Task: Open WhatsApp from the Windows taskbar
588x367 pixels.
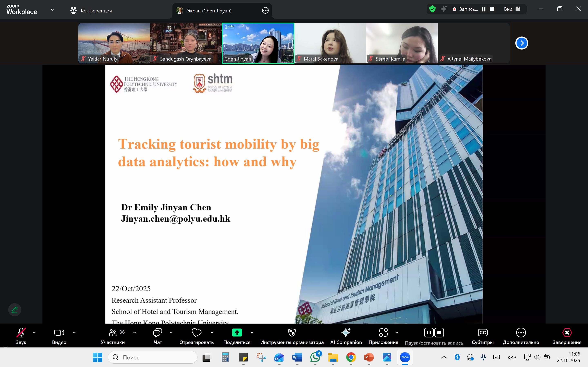Action: [315, 357]
